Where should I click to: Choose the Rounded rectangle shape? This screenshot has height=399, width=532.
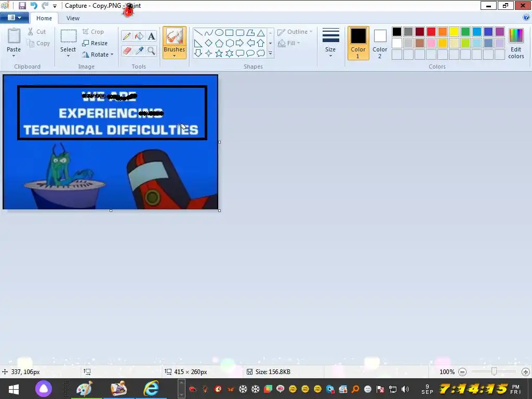pos(240,33)
